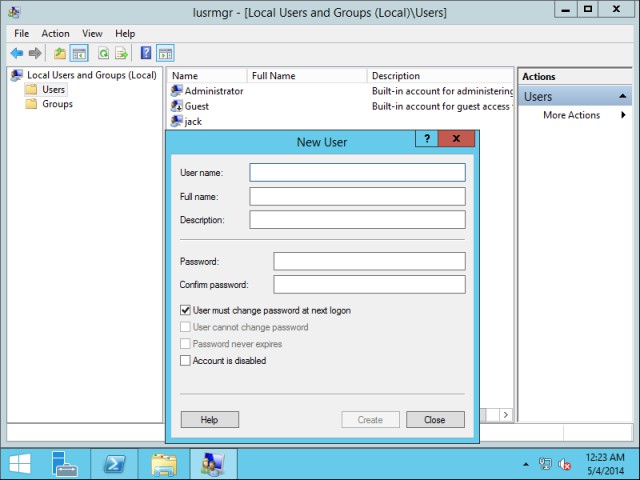The image size is (640, 480).
Task: Launch PowerShell from the taskbar
Action: pos(114,464)
